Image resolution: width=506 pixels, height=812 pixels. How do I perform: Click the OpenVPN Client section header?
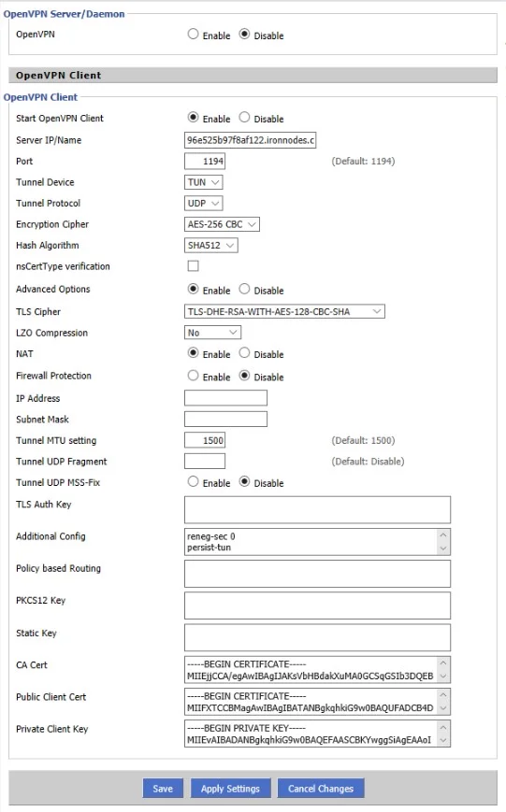[253, 75]
